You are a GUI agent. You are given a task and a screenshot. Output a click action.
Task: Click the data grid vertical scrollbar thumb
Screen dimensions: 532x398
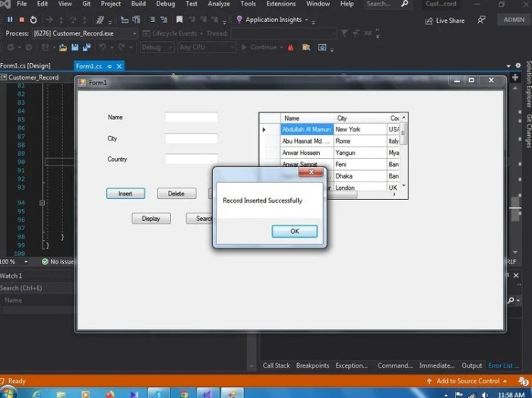(404, 134)
